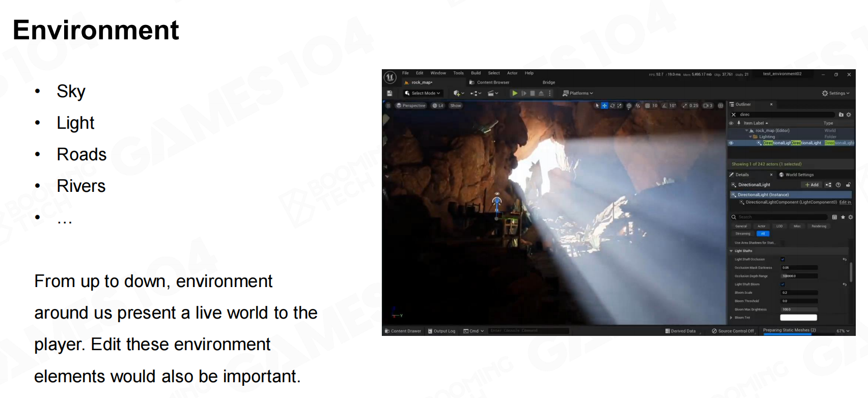Viewport: 868px width, 398px height.
Task: Open the Select Mode dropdown
Action: click(x=422, y=93)
